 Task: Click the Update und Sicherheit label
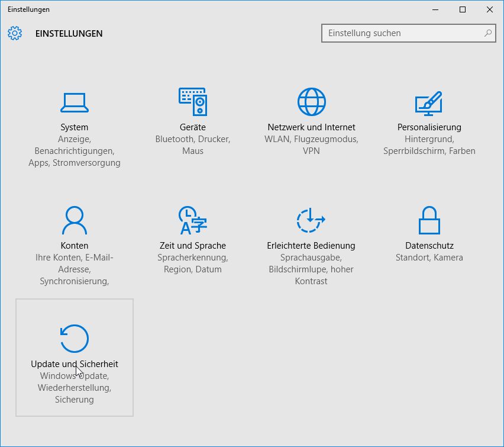75,364
